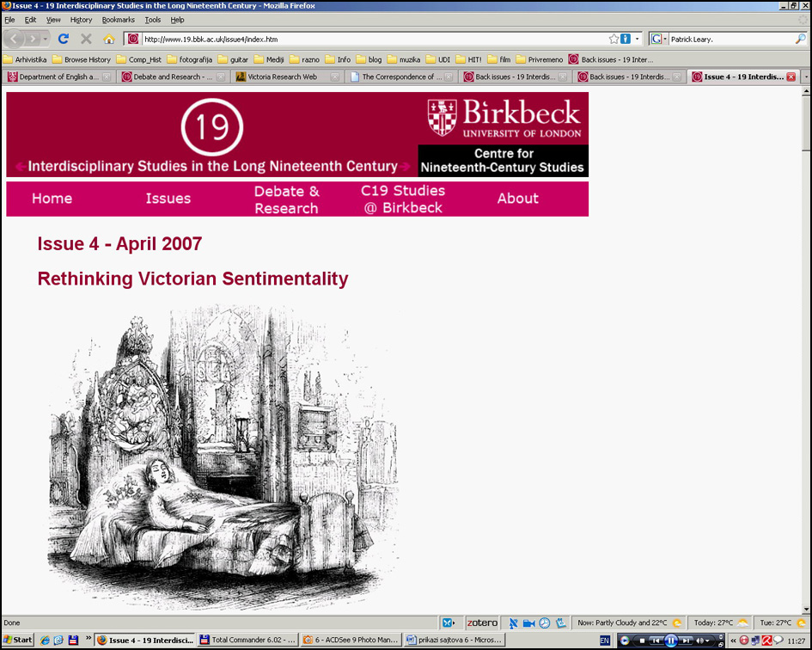
Task: Click the Issues link in the site navigation
Action: tap(168, 199)
